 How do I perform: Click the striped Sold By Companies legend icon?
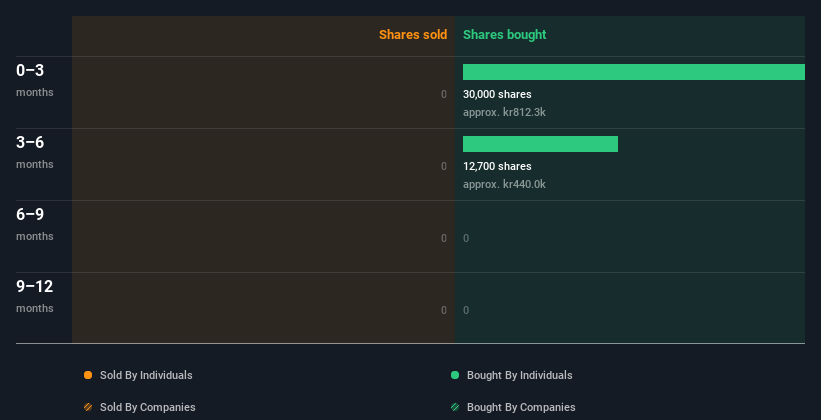pyautogui.click(x=88, y=407)
